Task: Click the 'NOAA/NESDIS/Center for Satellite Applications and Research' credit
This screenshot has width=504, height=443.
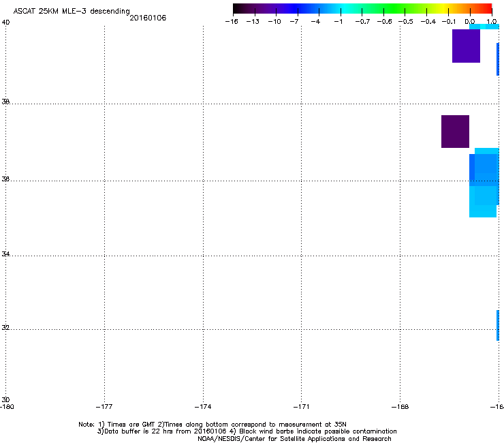Action: 294,439
